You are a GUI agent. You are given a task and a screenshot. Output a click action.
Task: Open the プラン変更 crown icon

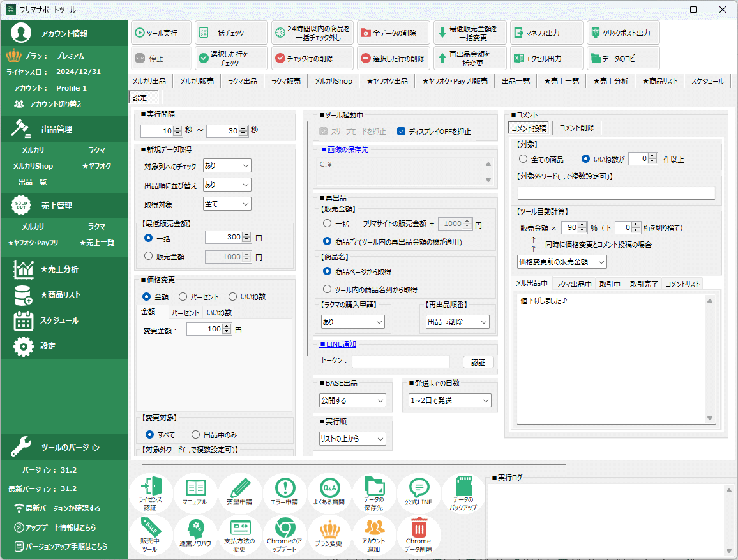[329, 534]
